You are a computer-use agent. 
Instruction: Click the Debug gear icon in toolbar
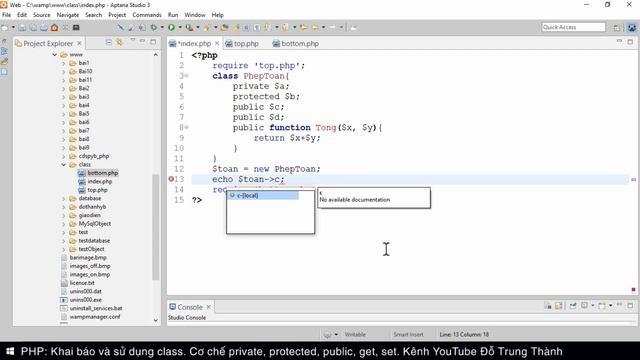153,27
